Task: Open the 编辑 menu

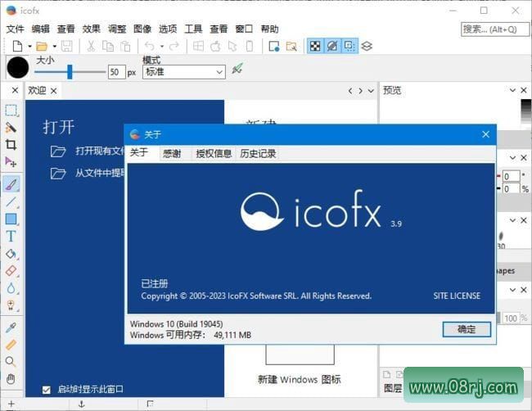Action: click(x=40, y=29)
